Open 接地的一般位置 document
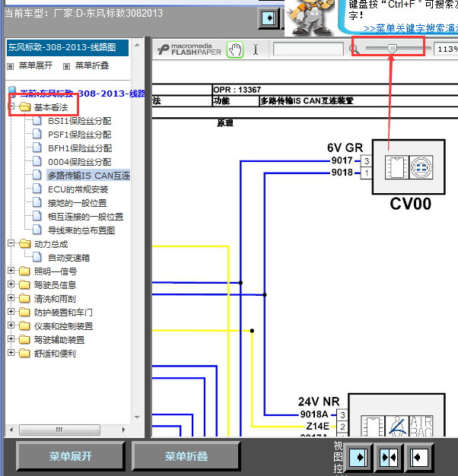Viewport: 458px width, 476px height. [x=77, y=203]
